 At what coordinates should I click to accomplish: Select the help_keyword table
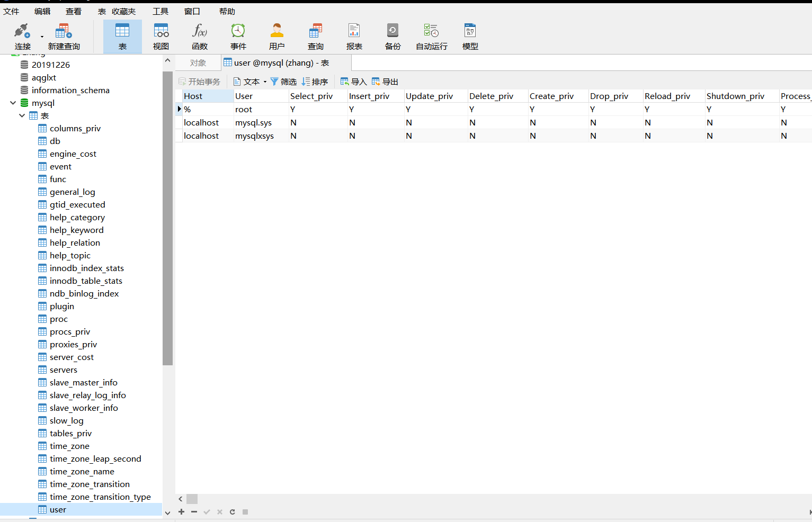[x=77, y=230]
